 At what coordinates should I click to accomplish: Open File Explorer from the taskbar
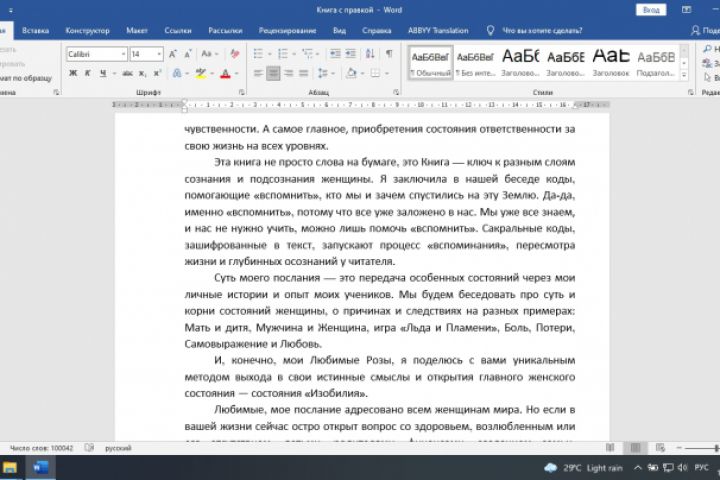[x=10, y=468]
